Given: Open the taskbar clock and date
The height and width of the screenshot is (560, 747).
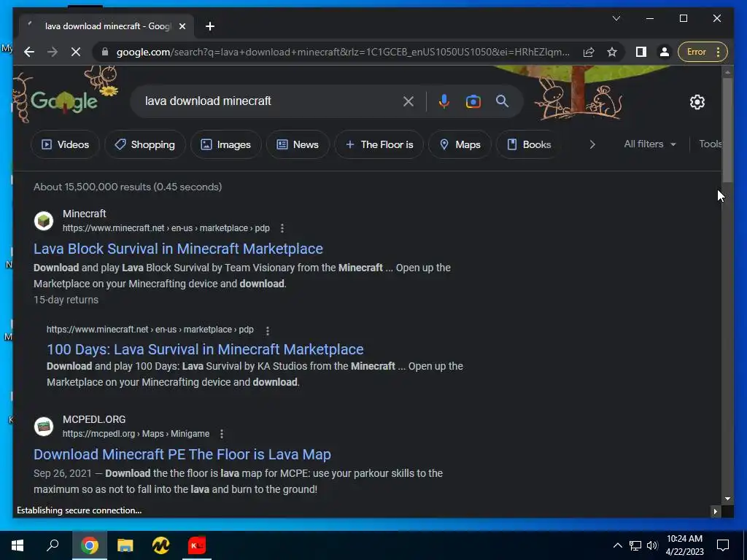Looking at the screenshot, I should [x=684, y=545].
